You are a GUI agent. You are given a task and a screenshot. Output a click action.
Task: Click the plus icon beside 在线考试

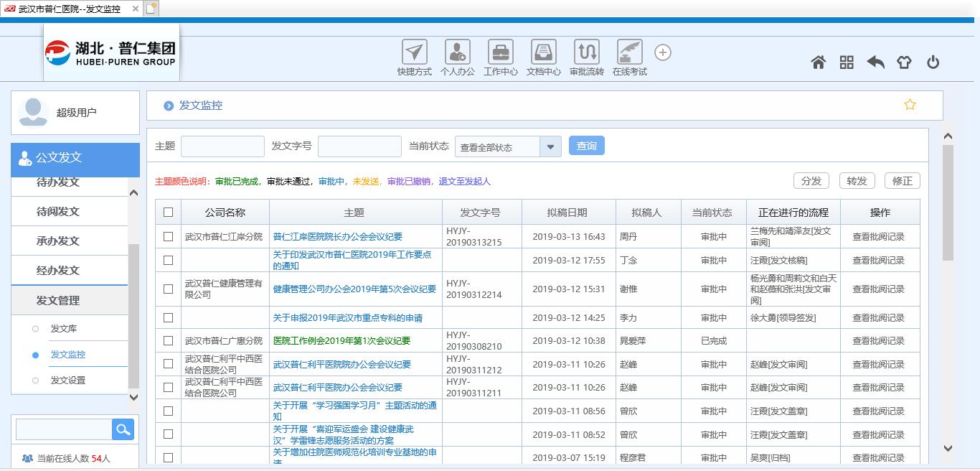[662, 52]
